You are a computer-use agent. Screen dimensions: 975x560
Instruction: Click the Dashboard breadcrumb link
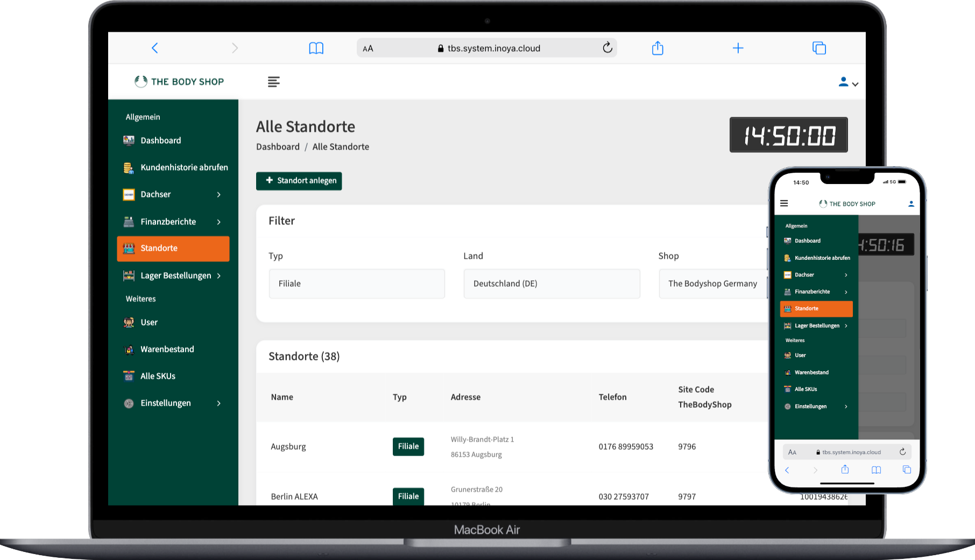[278, 147]
